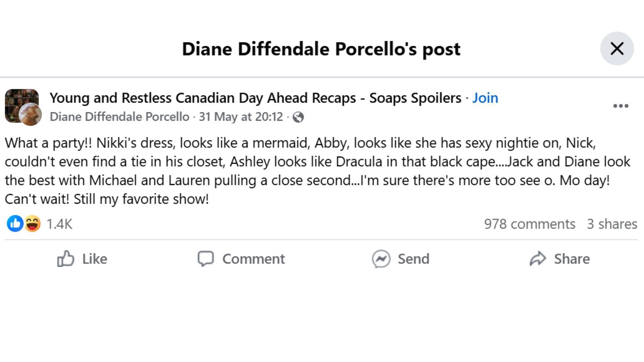View the 3 shares
Viewport: 644px width, 362px height.
(612, 224)
